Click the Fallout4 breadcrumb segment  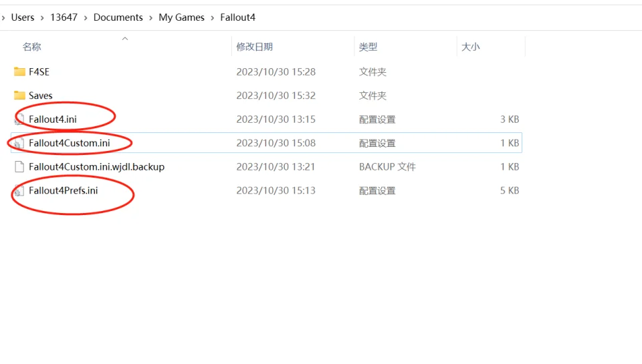pos(238,17)
